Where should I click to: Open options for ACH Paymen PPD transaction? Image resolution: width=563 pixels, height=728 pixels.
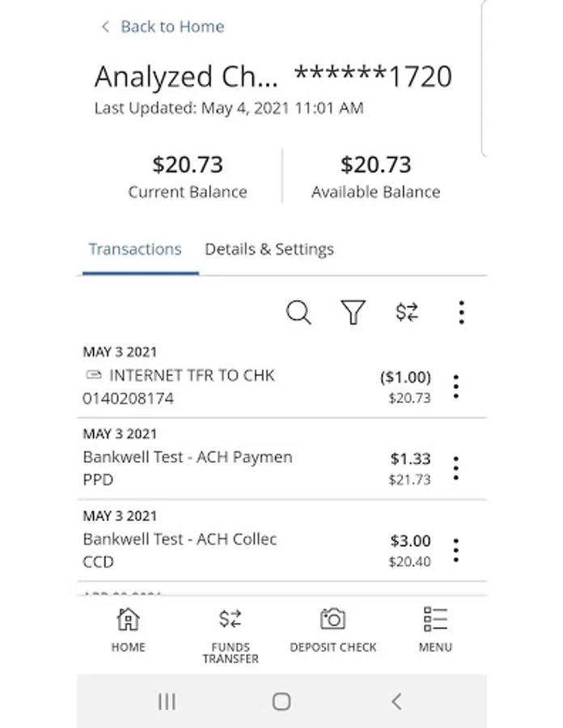tap(455, 468)
